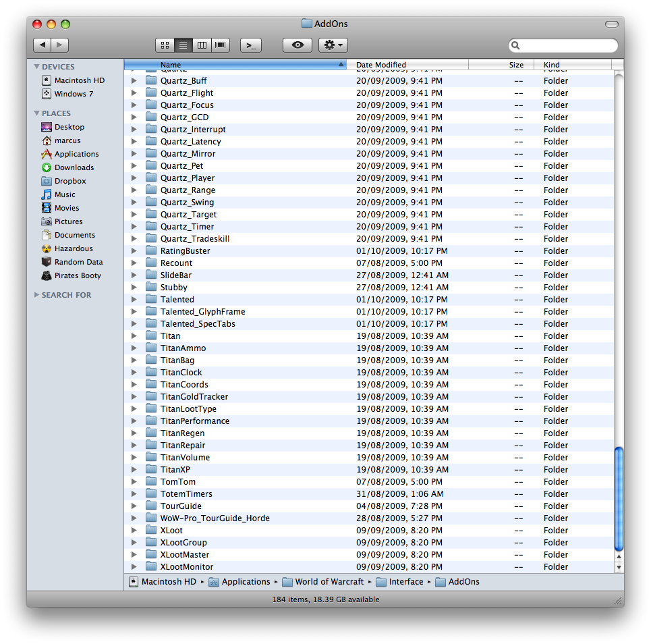Screen dimensions: 651x644
Task: Click the scroll down arrow
Action: pyautogui.click(x=619, y=567)
